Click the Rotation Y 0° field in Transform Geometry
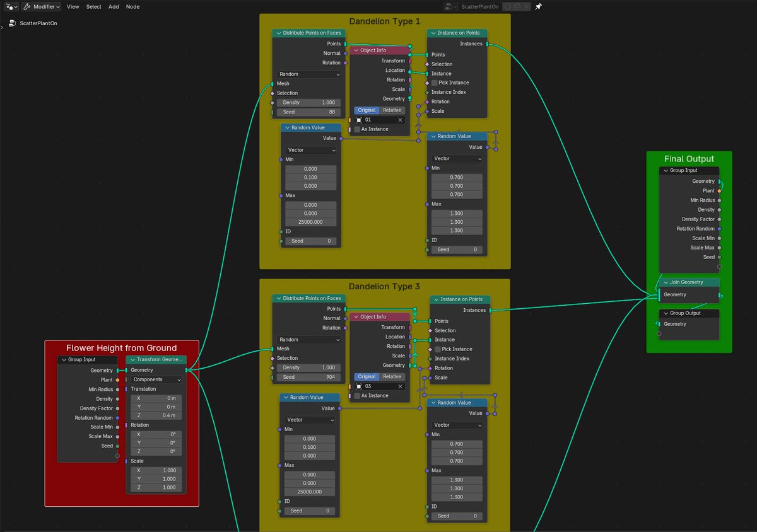Screen dimensions: 757x532 [156, 443]
